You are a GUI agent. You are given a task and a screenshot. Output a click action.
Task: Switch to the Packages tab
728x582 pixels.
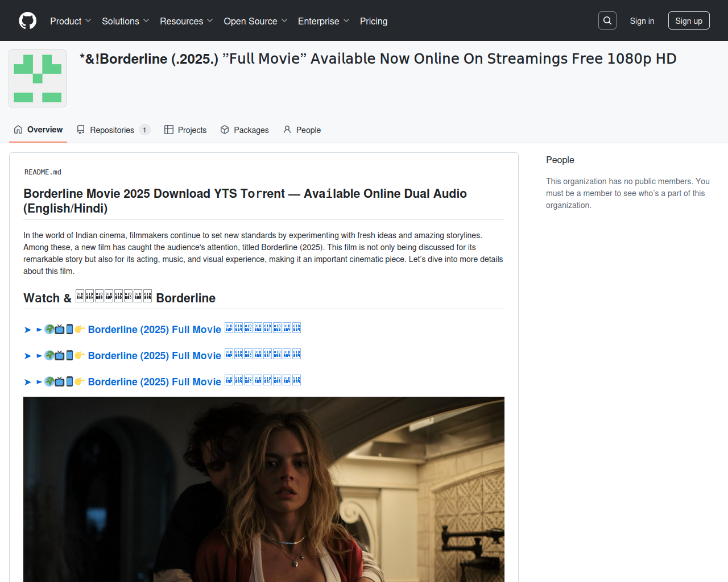[245, 130]
